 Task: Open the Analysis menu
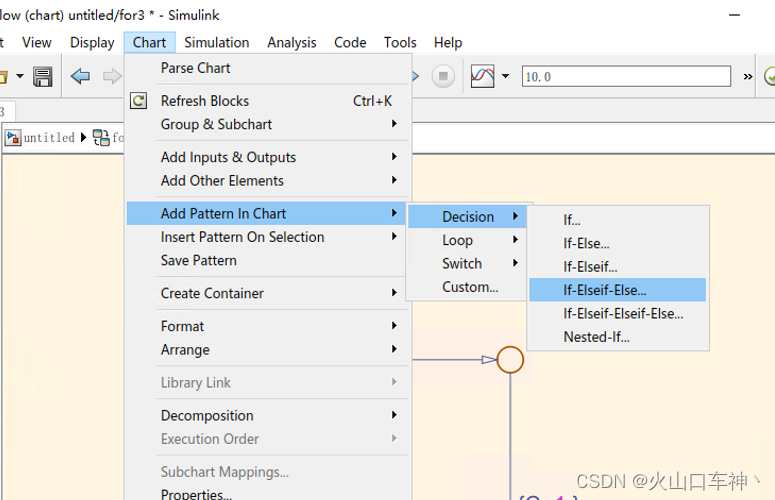[292, 42]
